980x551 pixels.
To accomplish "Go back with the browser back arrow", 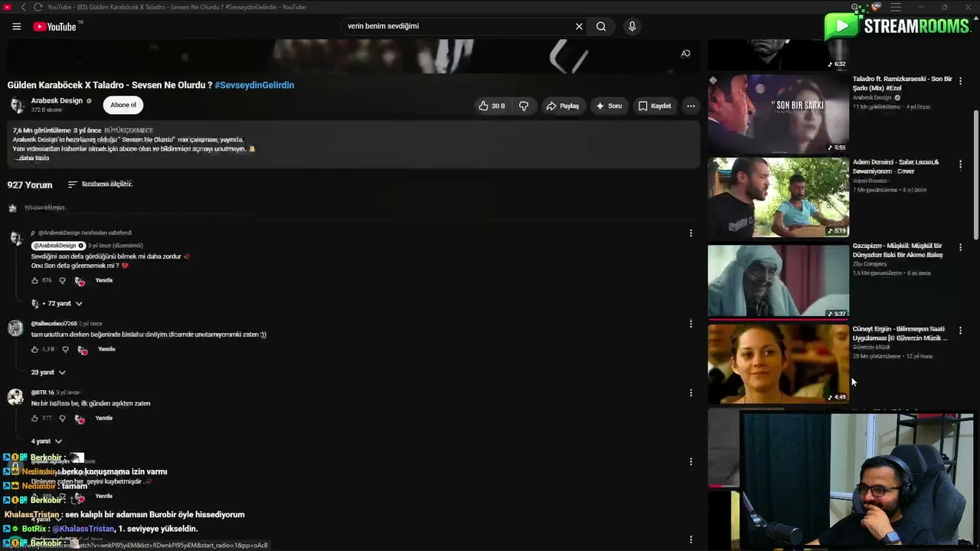I will coord(23,7).
